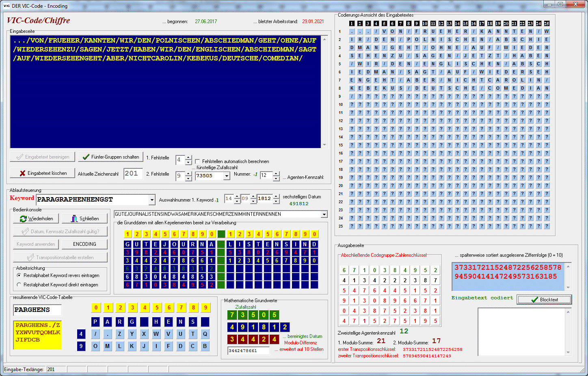Open the GUTEJOURNALISTEN key sentence dropdown
Viewport: 588px width, 376px height.
coord(324,214)
